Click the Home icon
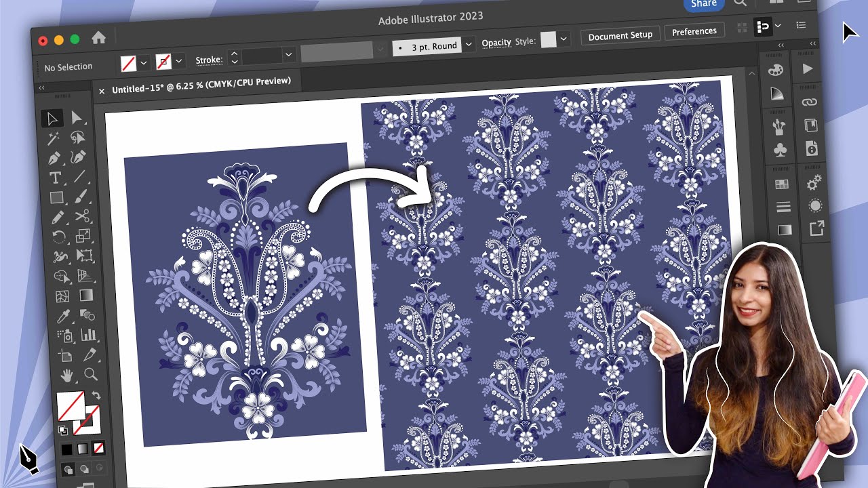Screen dimensions: 868x488 (98, 38)
